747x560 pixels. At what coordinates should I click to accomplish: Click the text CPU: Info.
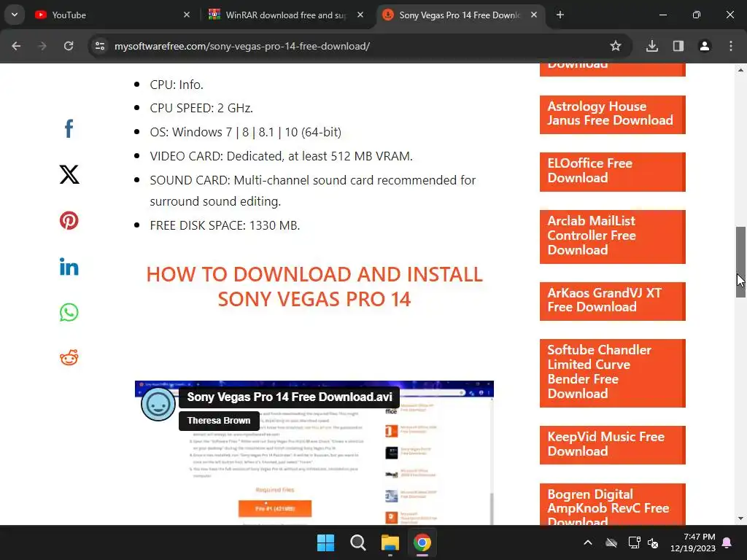177,85
